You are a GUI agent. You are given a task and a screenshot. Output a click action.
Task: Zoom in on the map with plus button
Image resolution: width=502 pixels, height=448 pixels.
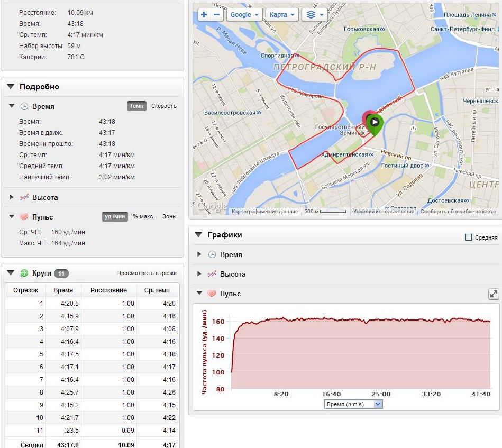pyautogui.click(x=204, y=15)
